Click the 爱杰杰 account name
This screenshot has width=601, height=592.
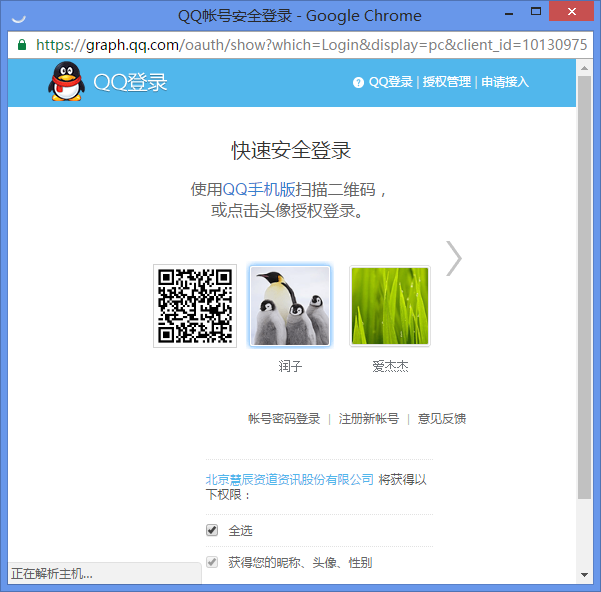(390, 366)
